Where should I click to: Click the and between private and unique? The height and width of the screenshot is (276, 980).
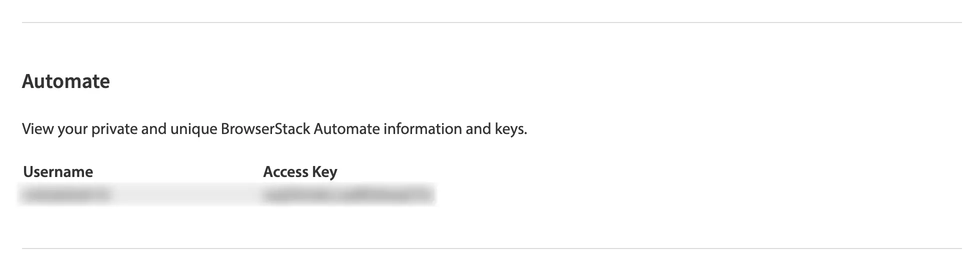coord(153,129)
